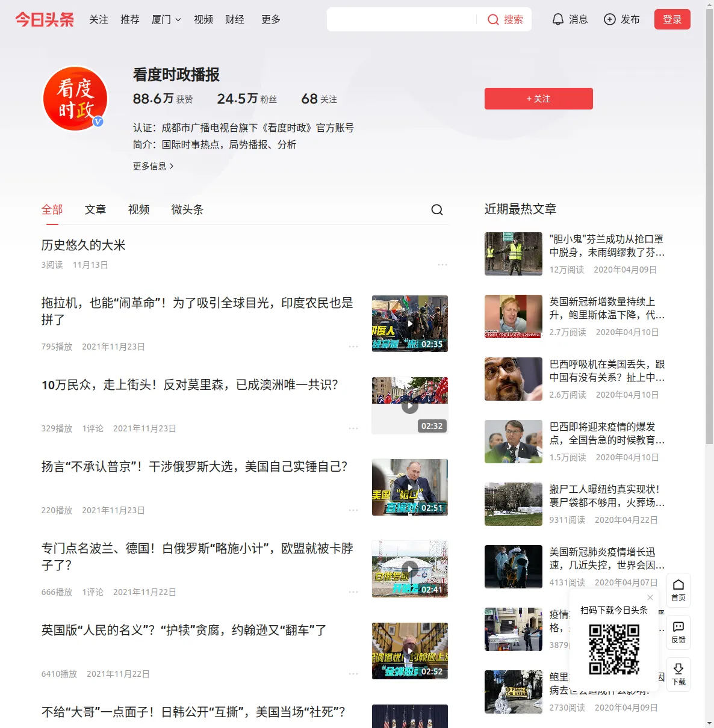Open hot article 胆小鬼芬兰
Image resolution: width=714 pixels, height=728 pixels.
click(607, 245)
